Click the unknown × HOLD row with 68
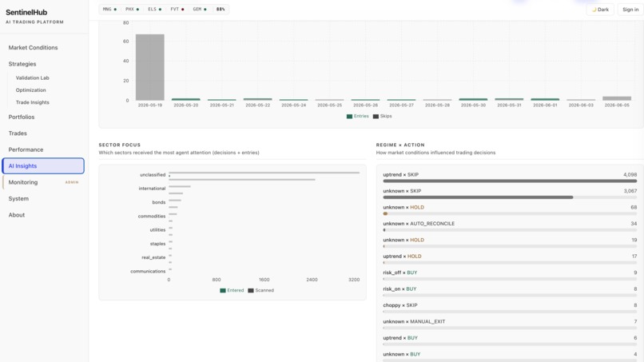This screenshot has height=362, width=644. coord(510,210)
